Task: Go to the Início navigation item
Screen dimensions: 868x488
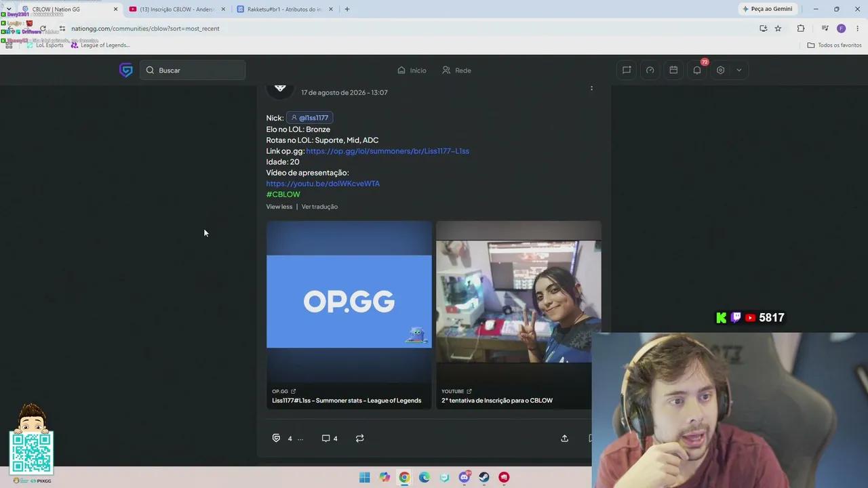Action: coord(412,70)
